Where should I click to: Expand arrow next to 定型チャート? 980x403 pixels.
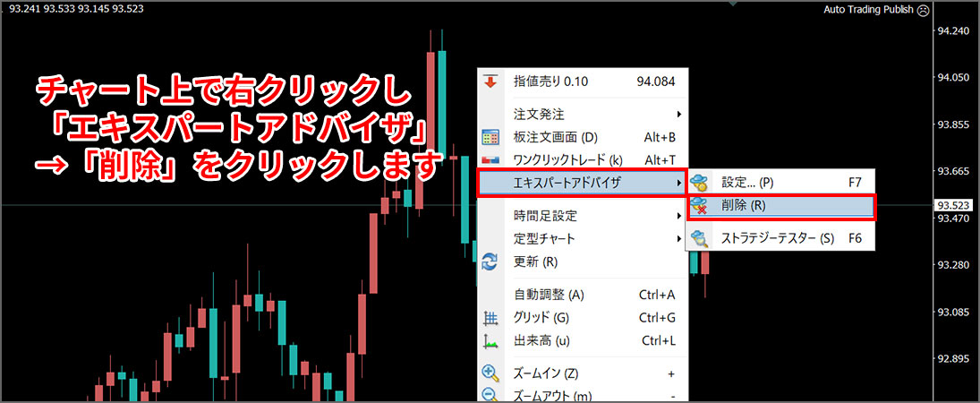click(x=678, y=239)
